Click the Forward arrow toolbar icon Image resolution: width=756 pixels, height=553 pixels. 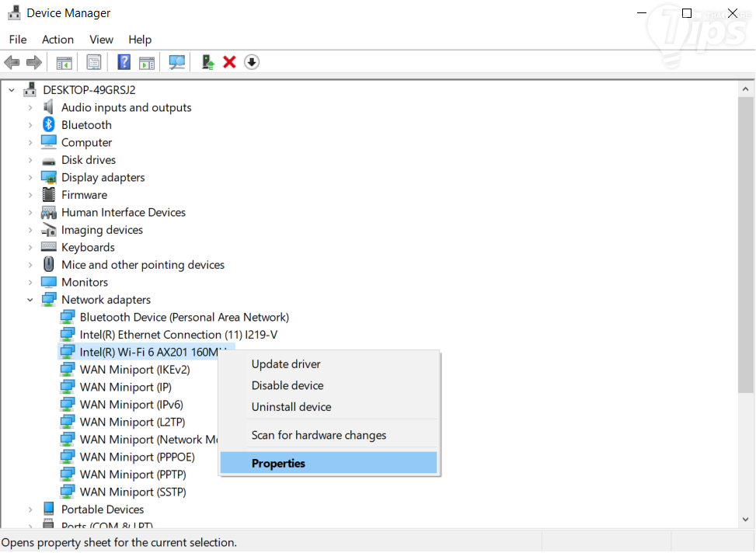[x=33, y=62]
